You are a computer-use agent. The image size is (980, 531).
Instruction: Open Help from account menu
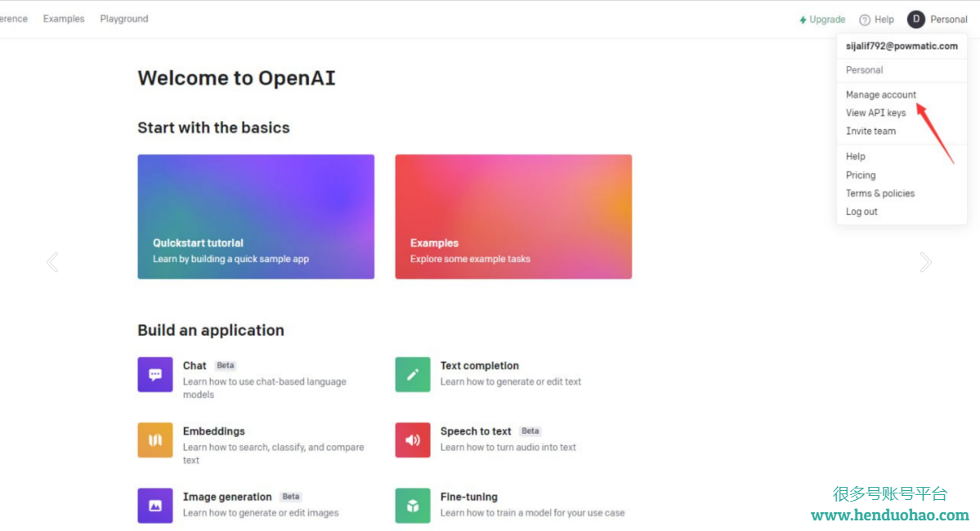[x=855, y=156]
